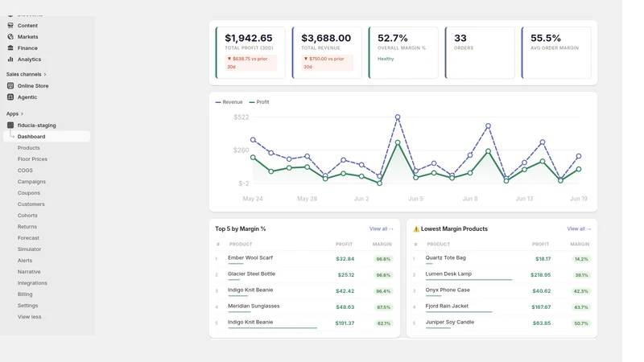
Task: Navigate to Cohorts
Action: (27, 216)
